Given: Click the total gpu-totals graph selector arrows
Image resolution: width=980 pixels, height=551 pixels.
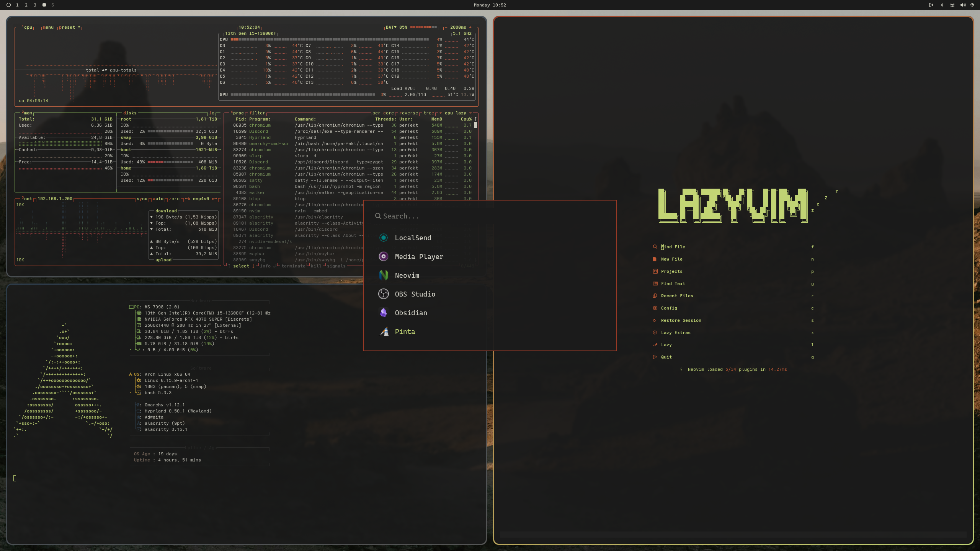Looking at the screenshot, I should pos(104,70).
